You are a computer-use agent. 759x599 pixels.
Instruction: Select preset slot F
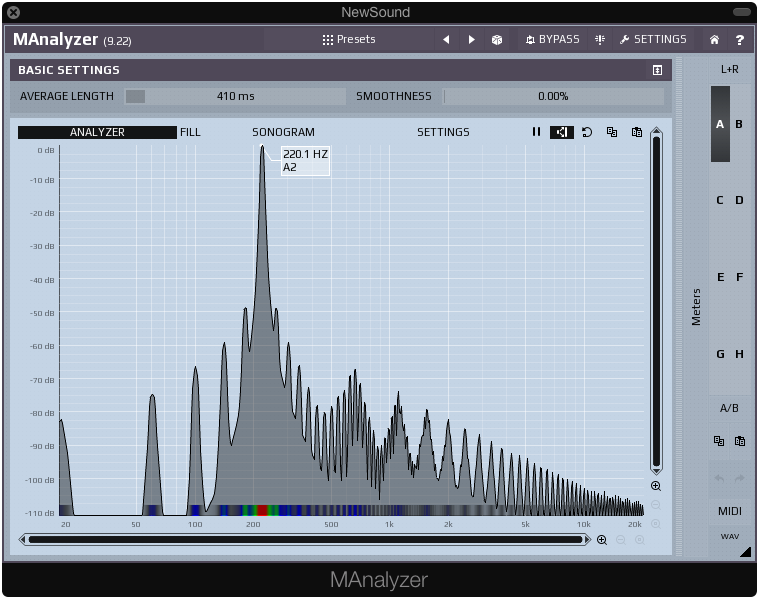coord(739,277)
